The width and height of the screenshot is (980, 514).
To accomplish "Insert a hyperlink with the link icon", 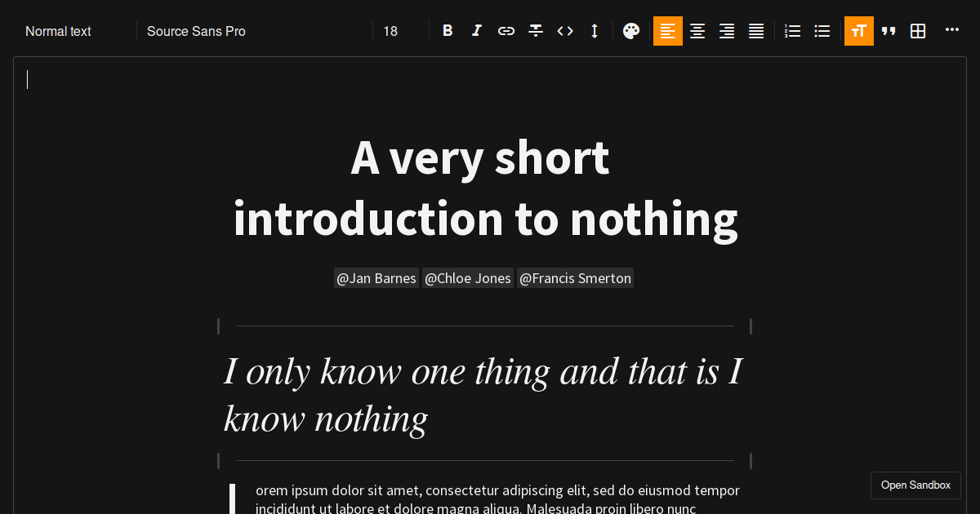I will 506,31.
